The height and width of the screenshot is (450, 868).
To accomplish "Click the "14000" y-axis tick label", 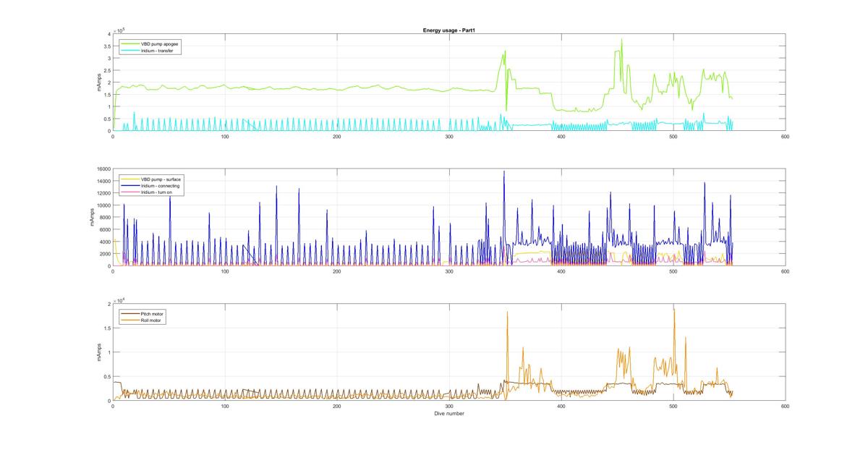I will 103,182.
